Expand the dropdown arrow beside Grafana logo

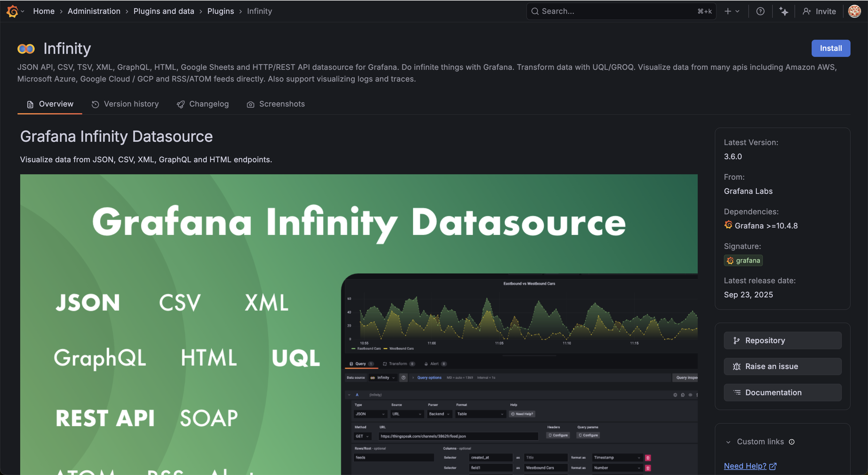click(x=23, y=11)
